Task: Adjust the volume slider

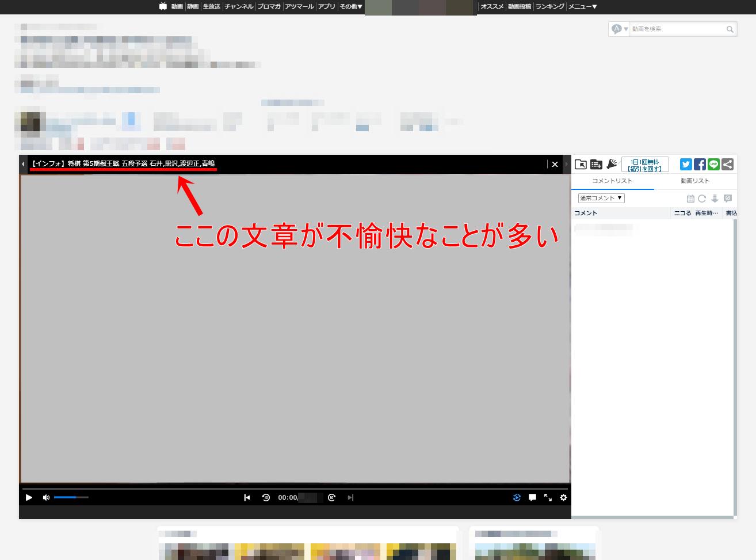Action: click(70, 497)
